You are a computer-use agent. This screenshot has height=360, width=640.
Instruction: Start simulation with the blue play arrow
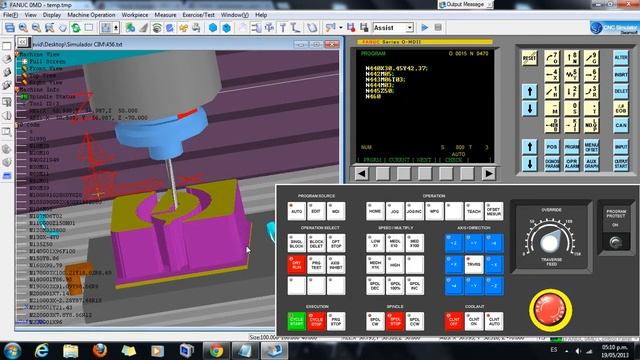click(x=424, y=28)
